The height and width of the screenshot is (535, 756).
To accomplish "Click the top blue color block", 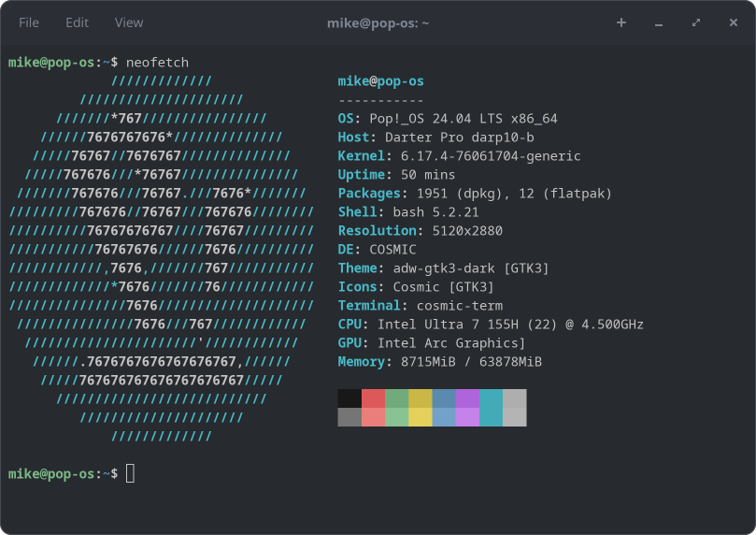I will (x=444, y=398).
